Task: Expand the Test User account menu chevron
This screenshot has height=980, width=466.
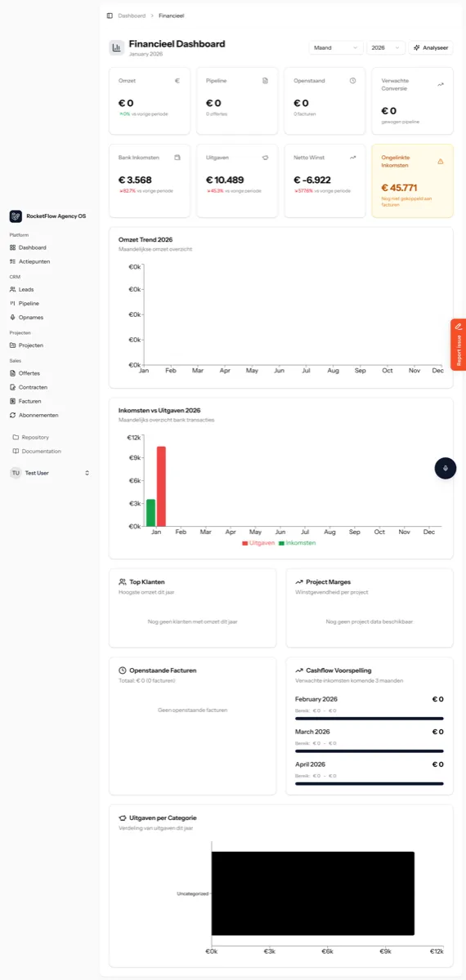Action: 87,473
